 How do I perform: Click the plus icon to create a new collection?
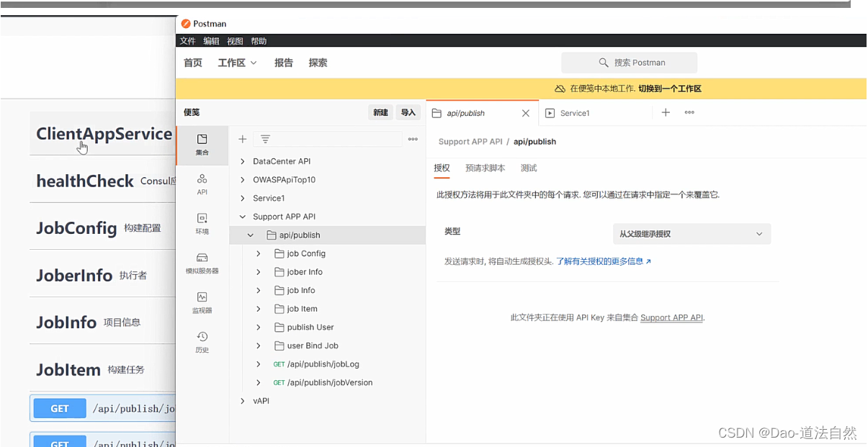pyautogui.click(x=242, y=139)
